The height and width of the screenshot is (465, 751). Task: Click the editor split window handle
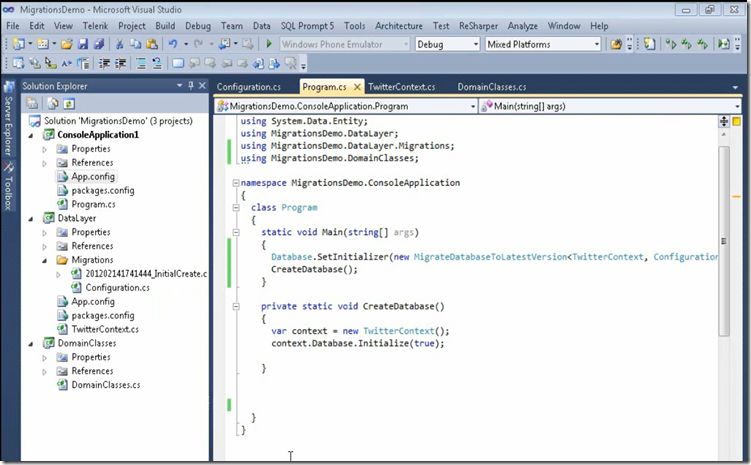pyautogui.click(x=724, y=121)
